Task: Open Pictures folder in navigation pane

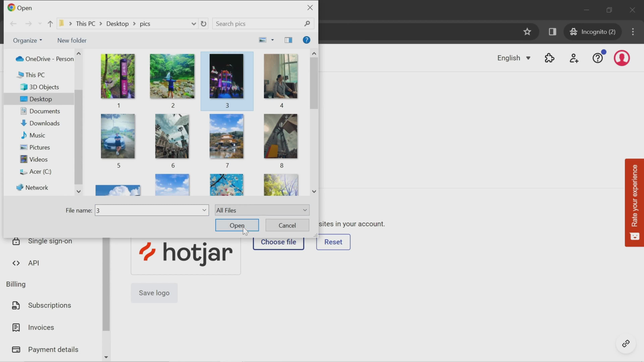Action: 35,147
